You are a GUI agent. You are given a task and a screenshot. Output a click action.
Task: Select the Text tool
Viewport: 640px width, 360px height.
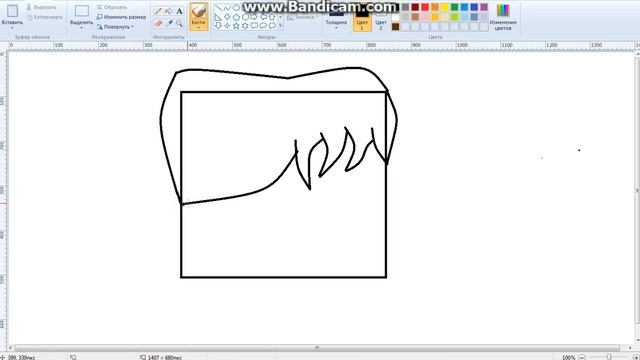point(179,11)
